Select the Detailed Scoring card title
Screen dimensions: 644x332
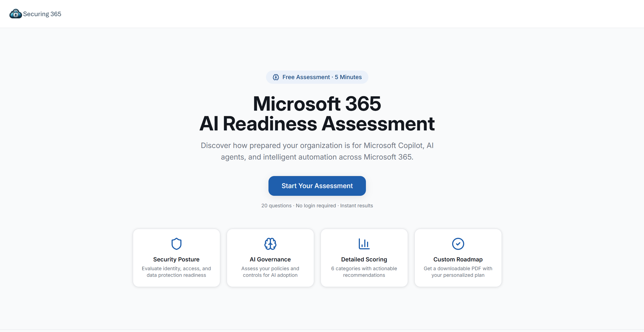coord(364,260)
